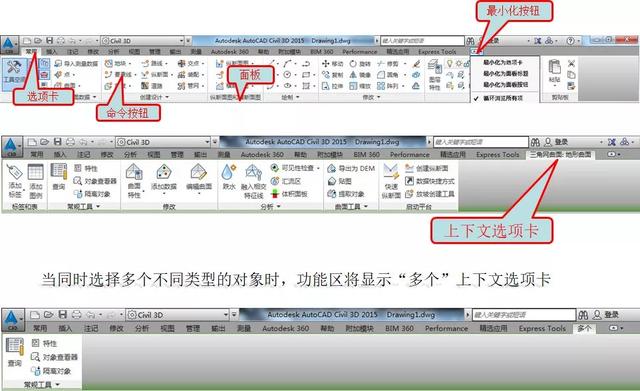Expand the 绘制 panel title arrow
The image size is (640, 391).
point(298,97)
